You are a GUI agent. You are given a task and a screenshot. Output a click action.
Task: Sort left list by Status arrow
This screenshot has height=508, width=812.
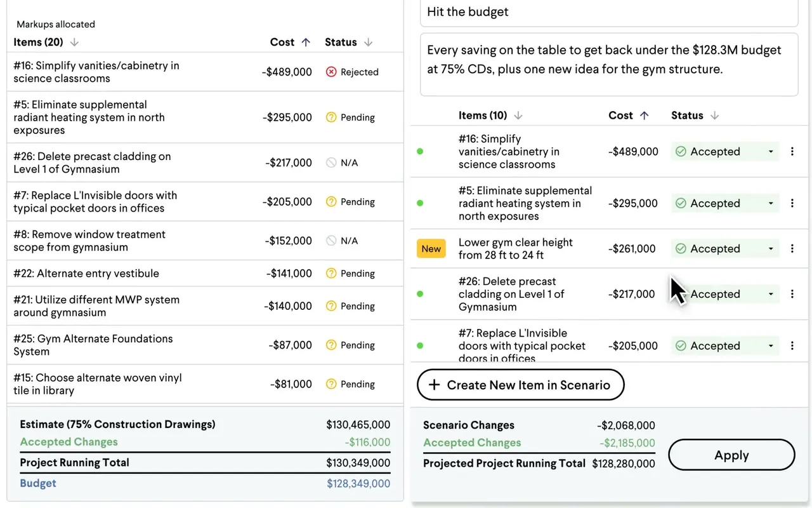click(x=368, y=43)
